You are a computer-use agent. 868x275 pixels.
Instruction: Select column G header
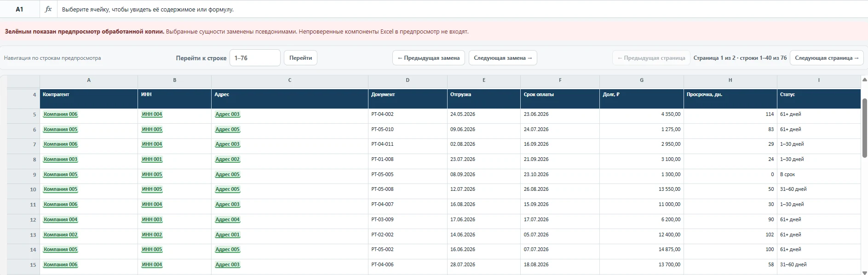click(642, 80)
